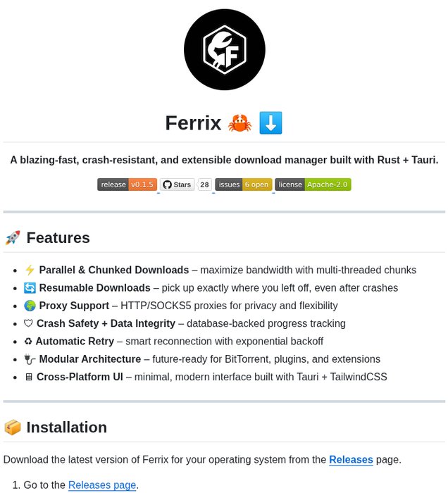Screen dimensions: 448x493
Task: Click the blue refresh icon for Resumable Downloads
Action: (30, 287)
